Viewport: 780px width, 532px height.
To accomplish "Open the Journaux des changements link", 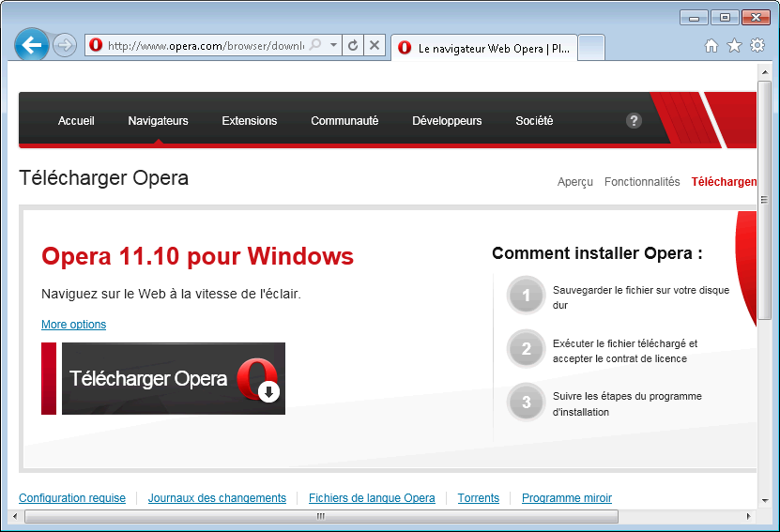I will (217, 497).
